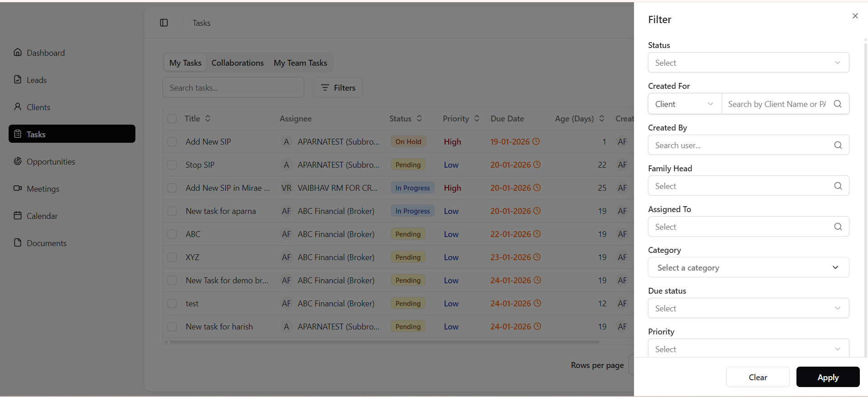
Task: Click the filter lines icon on Filters
Action: [325, 87]
